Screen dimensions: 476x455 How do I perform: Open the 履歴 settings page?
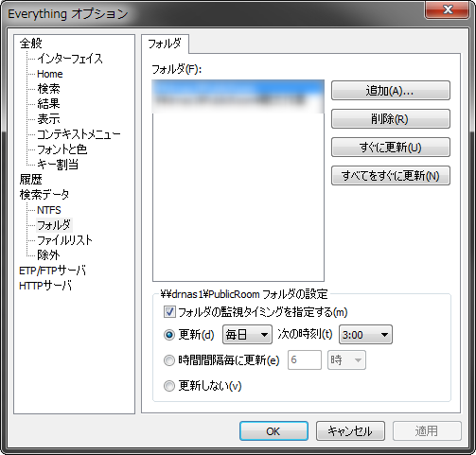[30, 180]
